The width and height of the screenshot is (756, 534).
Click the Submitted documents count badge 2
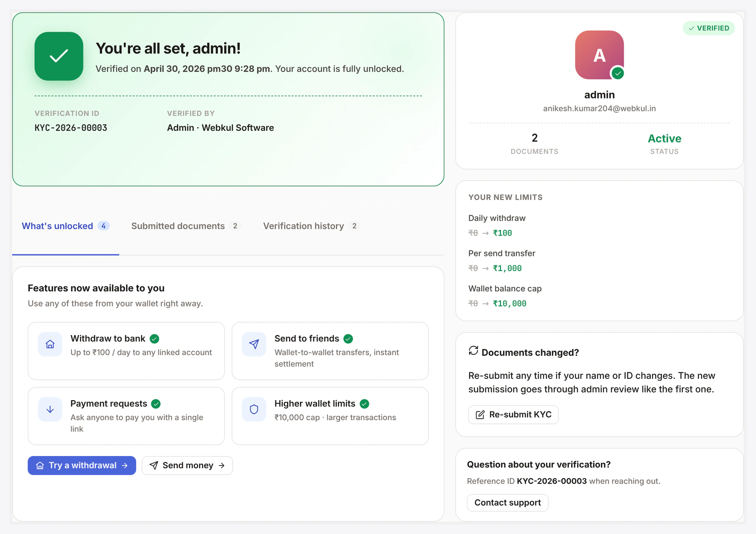coord(235,226)
